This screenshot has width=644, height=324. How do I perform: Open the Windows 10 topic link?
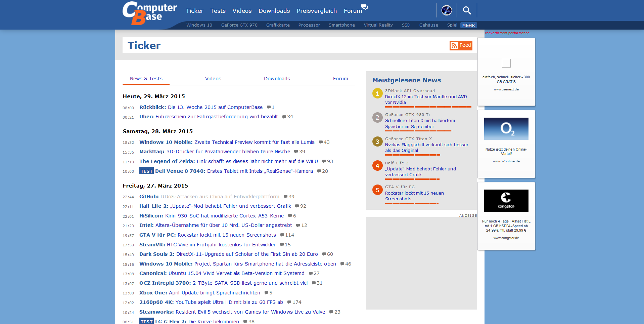click(x=199, y=25)
